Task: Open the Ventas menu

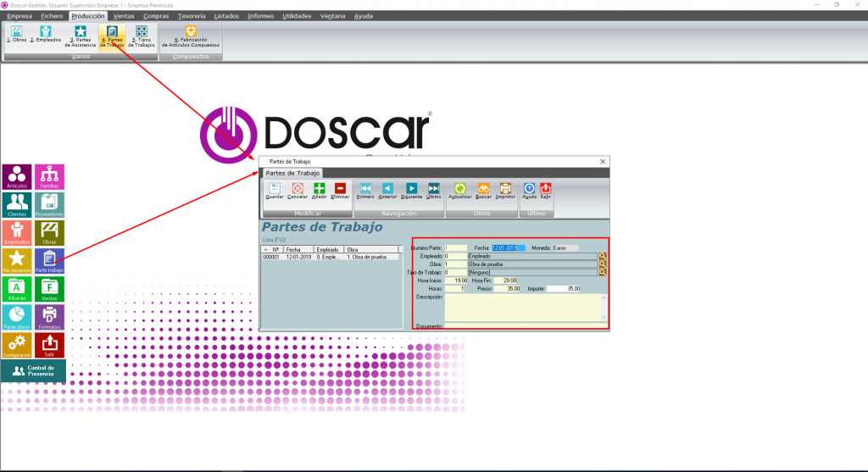Action: 124,16
